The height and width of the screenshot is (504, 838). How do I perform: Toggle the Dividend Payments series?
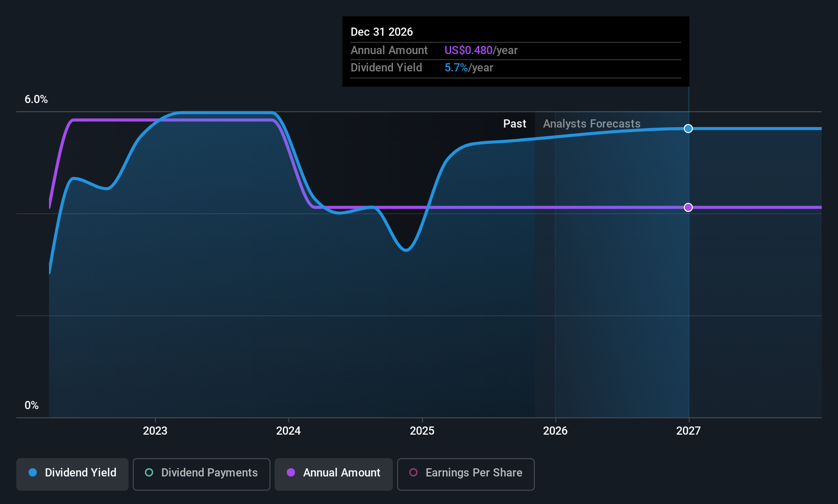coord(202,474)
